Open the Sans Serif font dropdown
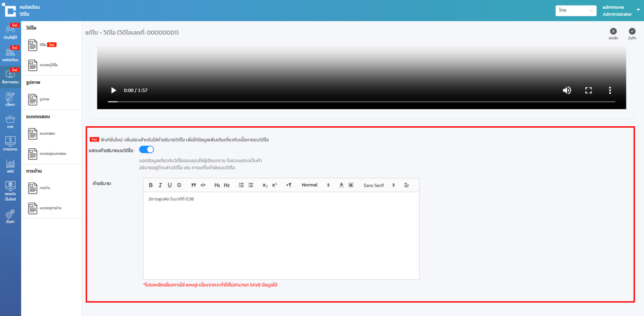The image size is (644, 316). (x=379, y=185)
